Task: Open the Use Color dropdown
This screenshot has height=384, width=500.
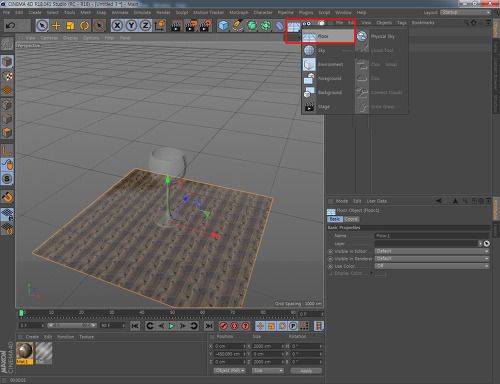Action: pos(432,266)
